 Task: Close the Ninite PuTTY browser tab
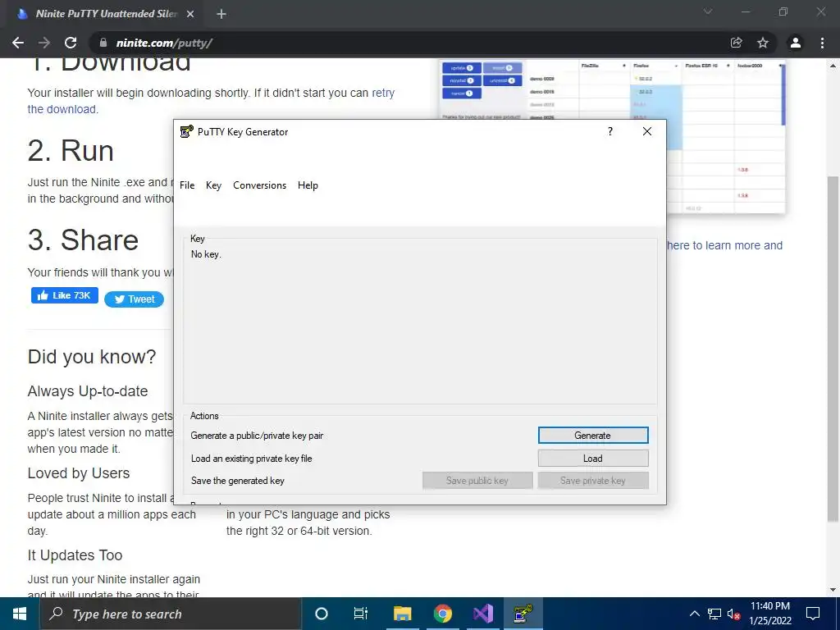(x=190, y=14)
